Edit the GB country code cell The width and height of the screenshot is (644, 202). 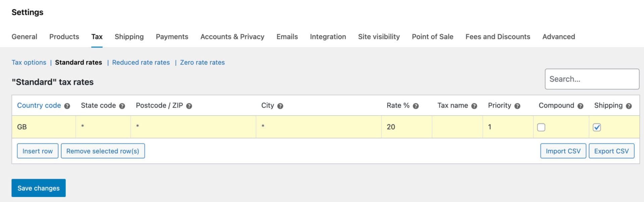(44, 127)
